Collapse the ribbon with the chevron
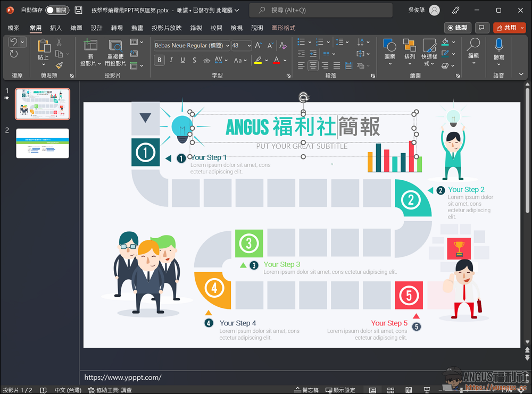 point(521,74)
